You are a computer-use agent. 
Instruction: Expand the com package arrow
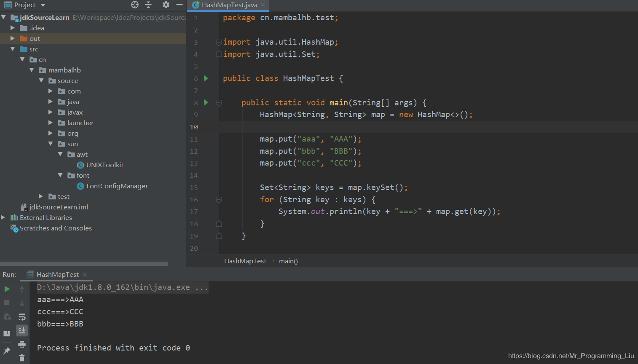pyautogui.click(x=51, y=91)
